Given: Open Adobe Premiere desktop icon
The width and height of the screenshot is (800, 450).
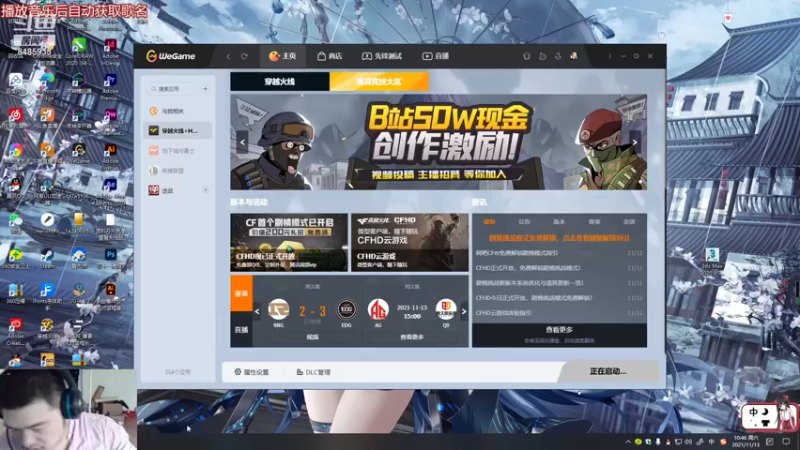Looking at the screenshot, I should tap(110, 87).
